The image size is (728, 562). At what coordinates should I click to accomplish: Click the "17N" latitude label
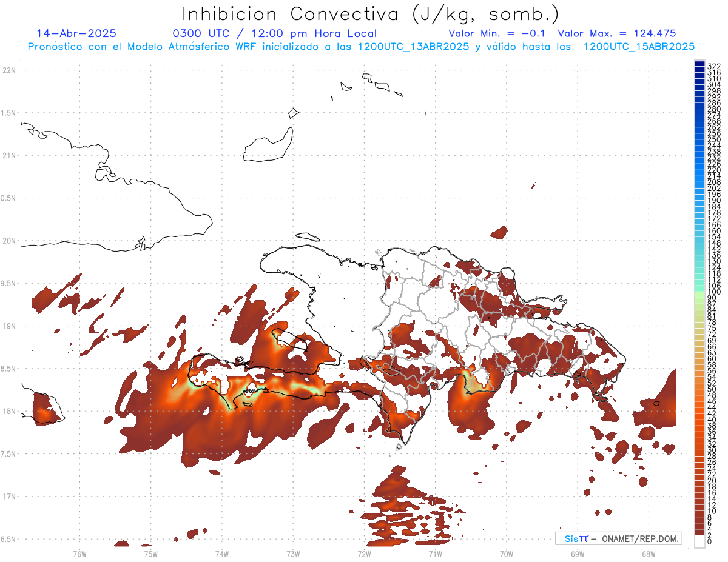8,497
